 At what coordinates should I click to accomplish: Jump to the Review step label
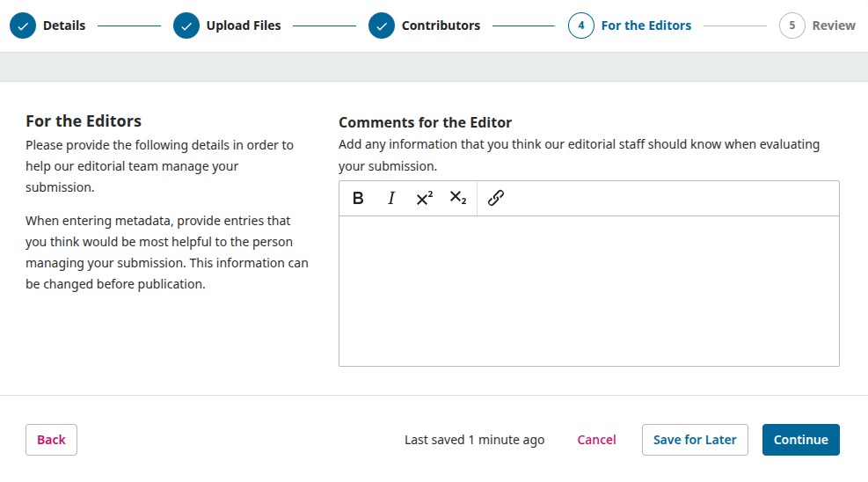[x=834, y=26]
